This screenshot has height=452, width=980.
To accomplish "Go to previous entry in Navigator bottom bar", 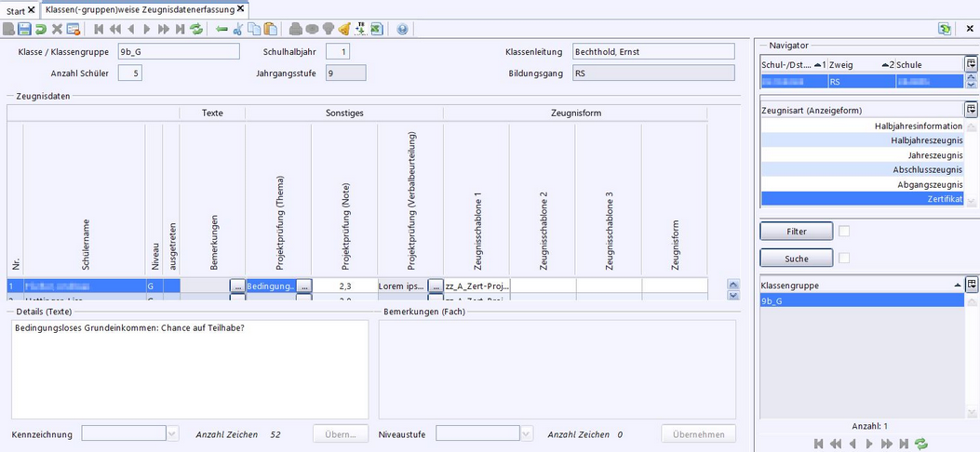I will coord(852,444).
